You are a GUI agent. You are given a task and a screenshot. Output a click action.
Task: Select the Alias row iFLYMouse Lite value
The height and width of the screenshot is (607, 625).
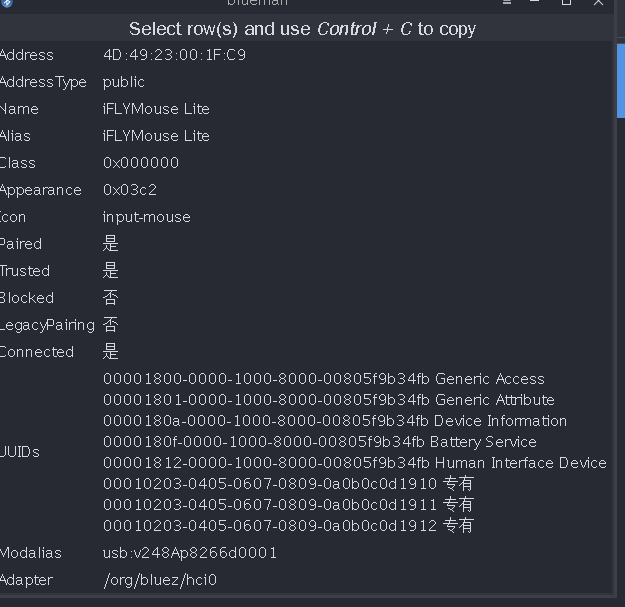156,136
